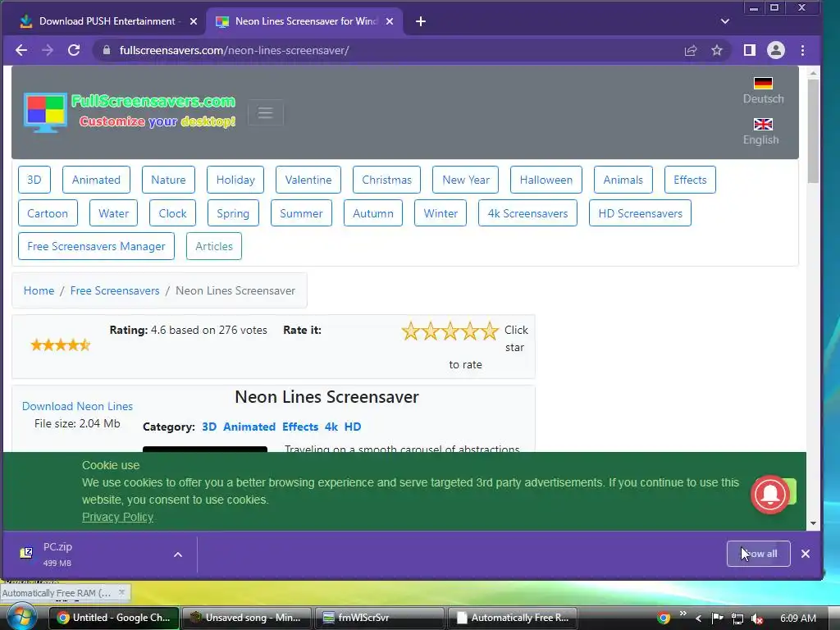Open the 3D category
Image resolution: width=840 pixels, height=630 pixels.
point(34,180)
